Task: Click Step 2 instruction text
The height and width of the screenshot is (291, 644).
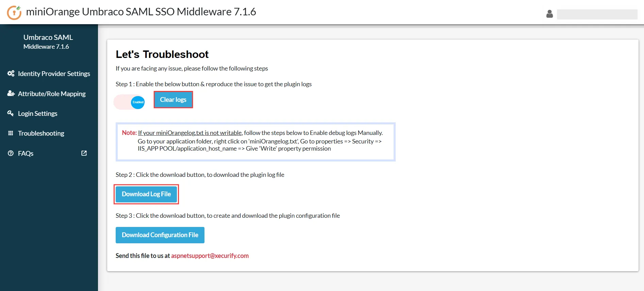Action: pos(200,175)
